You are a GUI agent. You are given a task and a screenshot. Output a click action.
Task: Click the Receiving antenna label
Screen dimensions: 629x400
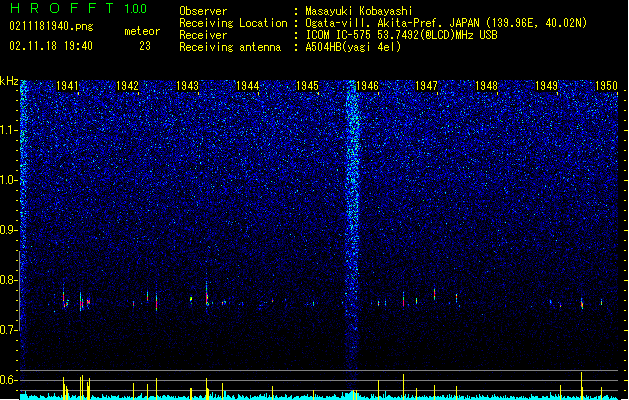tap(230, 47)
